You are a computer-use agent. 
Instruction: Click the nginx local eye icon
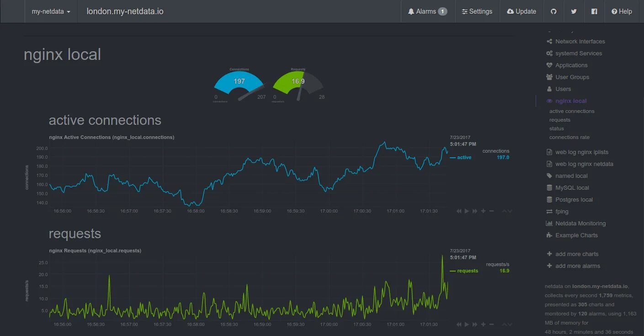tap(549, 101)
